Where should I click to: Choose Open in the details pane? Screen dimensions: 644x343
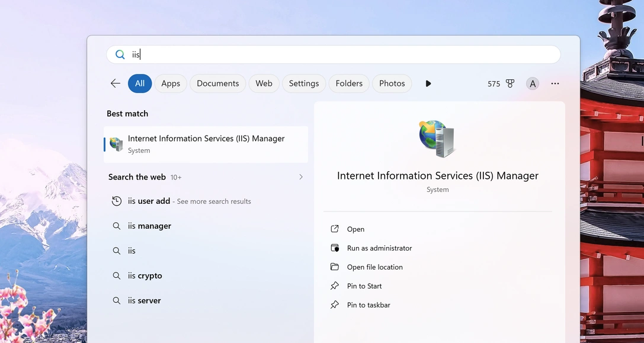(355, 229)
